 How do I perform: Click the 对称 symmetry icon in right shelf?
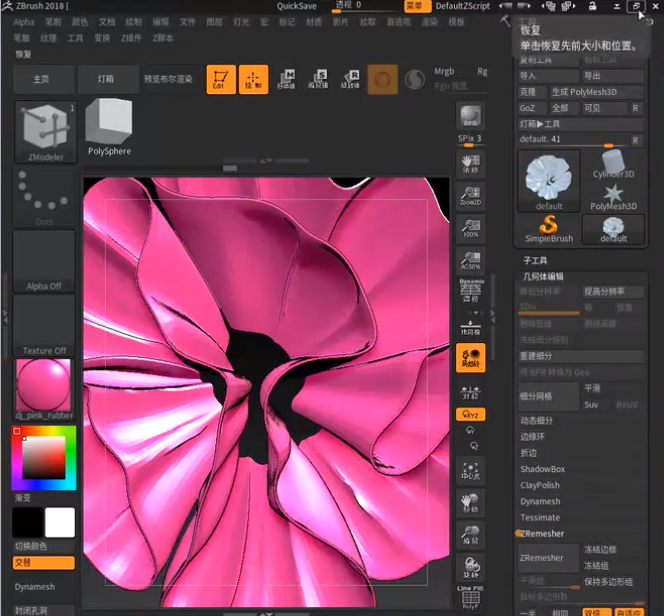point(470,392)
